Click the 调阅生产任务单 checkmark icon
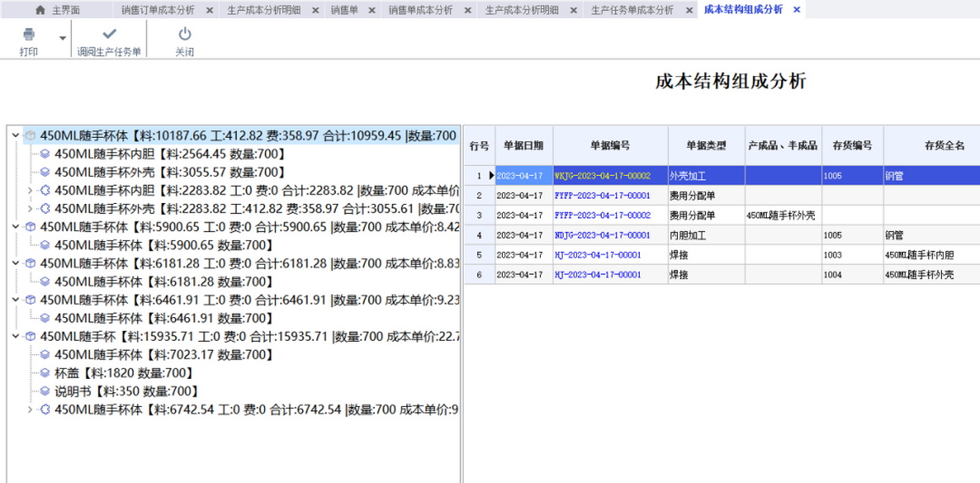 [x=109, y=35]
